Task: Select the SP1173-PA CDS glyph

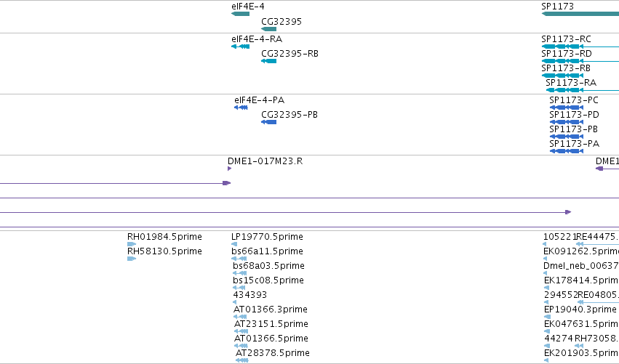Action: click(x=567, y=151)
